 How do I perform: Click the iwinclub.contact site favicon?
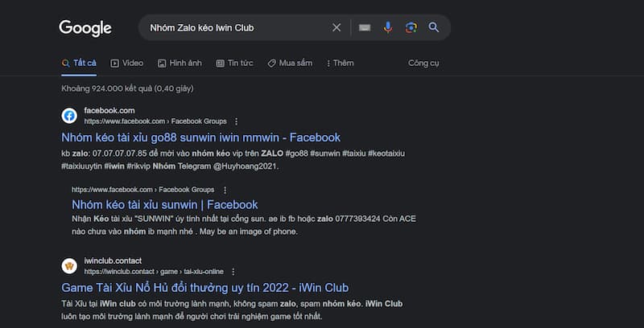(x=69, y=266)
